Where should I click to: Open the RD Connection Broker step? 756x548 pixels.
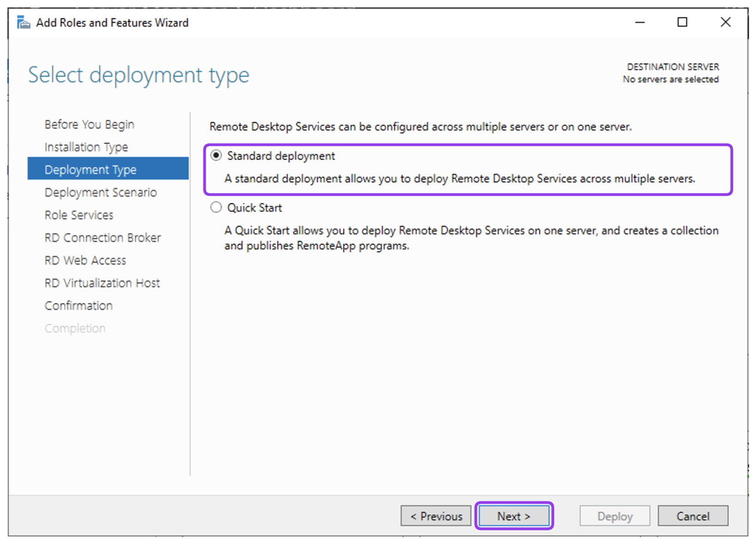click(102, 237)
